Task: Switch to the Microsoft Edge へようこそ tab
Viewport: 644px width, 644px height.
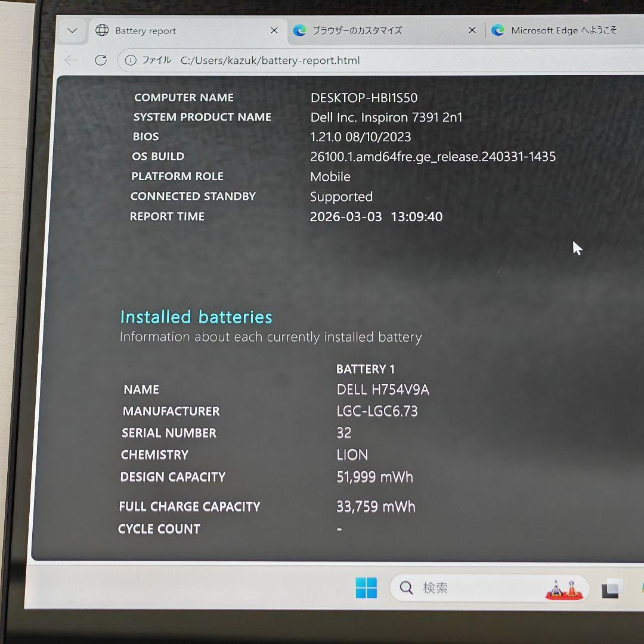Action: click(565, 30)
